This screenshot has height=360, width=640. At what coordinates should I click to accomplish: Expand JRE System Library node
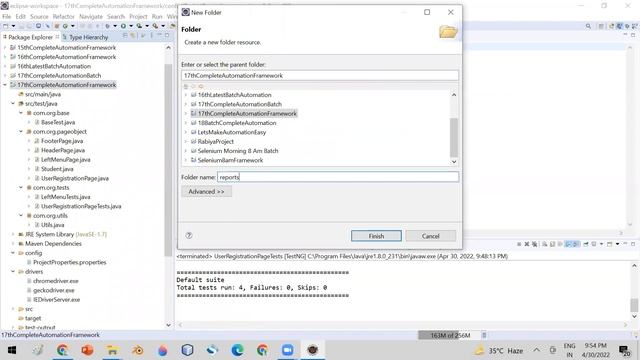[x=13, y=234]
